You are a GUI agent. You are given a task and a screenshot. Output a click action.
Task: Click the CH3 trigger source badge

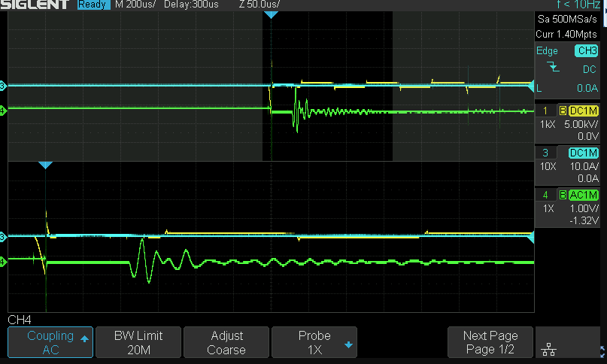click(587, 50)
